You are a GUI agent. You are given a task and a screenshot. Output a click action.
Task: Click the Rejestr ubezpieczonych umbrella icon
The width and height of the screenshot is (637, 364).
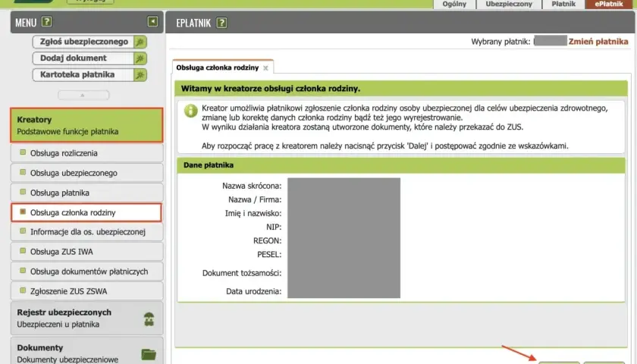[149, 319]
